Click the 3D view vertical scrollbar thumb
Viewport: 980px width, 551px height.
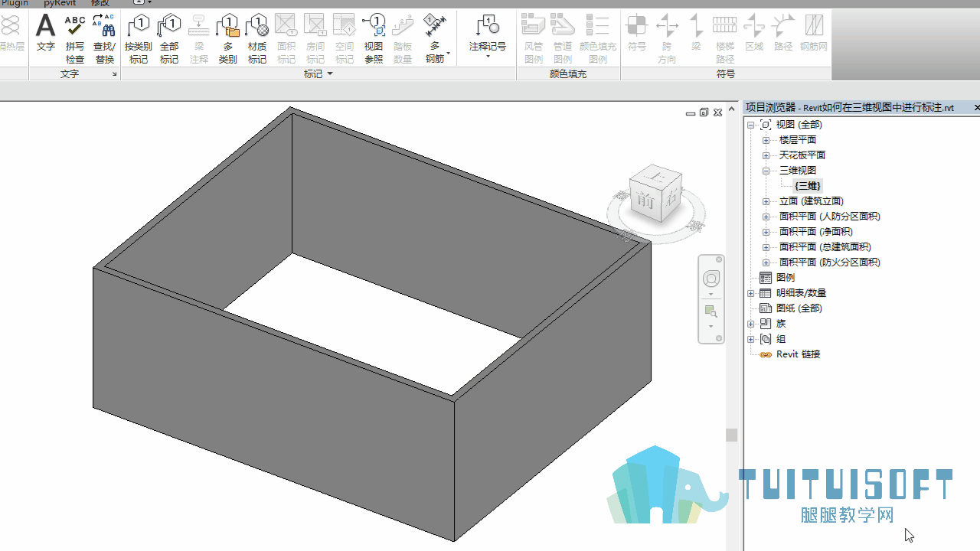[x=732, y=435]
